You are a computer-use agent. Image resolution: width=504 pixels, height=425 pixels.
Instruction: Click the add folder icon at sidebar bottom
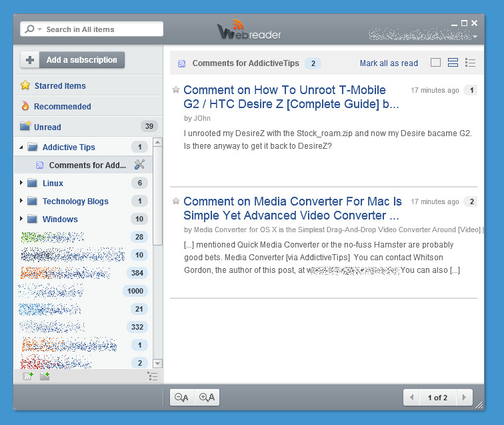[x=45, y=376]
